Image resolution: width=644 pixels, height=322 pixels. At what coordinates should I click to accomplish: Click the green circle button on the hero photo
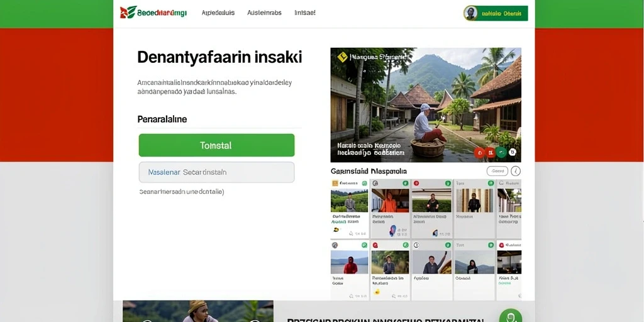(x=501, y=152)
